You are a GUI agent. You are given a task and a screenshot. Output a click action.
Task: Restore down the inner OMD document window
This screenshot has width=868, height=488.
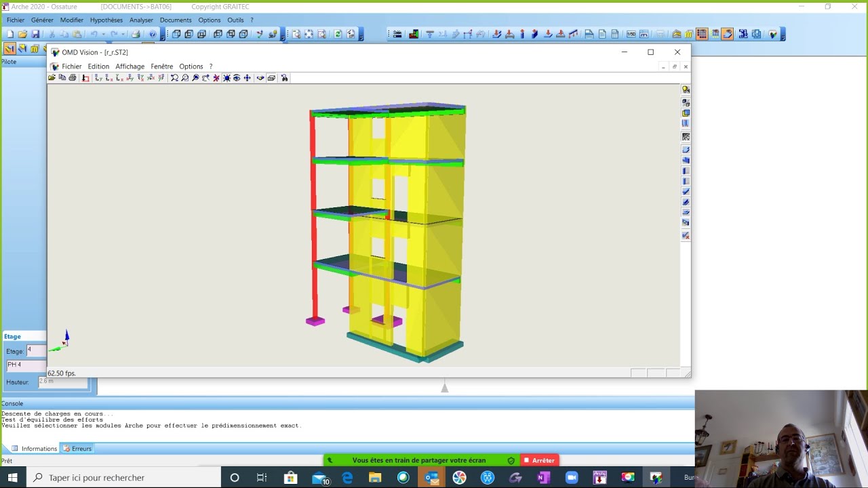[x=675, y=66]
